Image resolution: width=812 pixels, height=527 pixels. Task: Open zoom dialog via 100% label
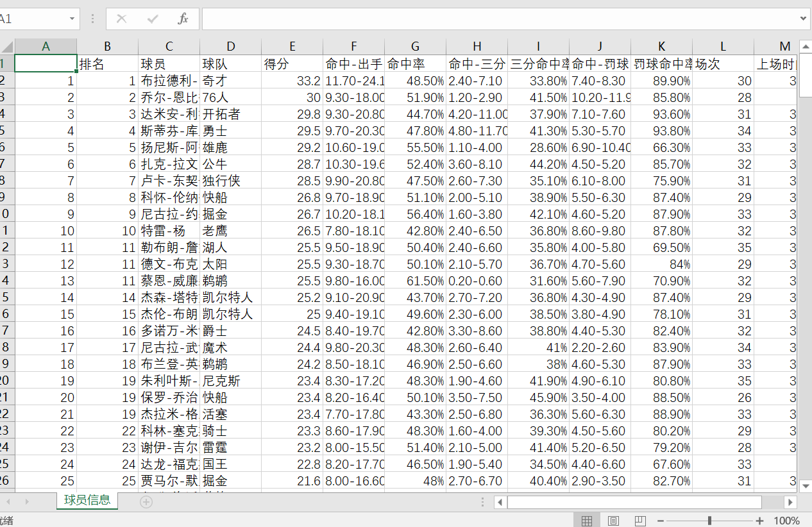[786, 521]
